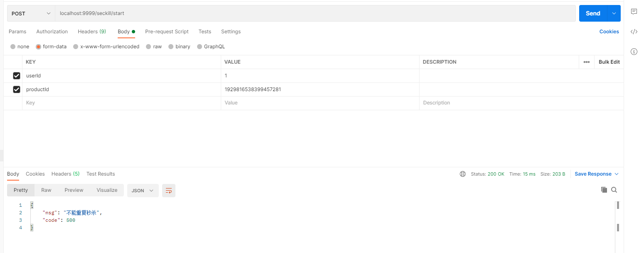Screen dimensions: 644x253
Task: Select the Preview response view
Action: pyautogui.click(x=74, y=190)
